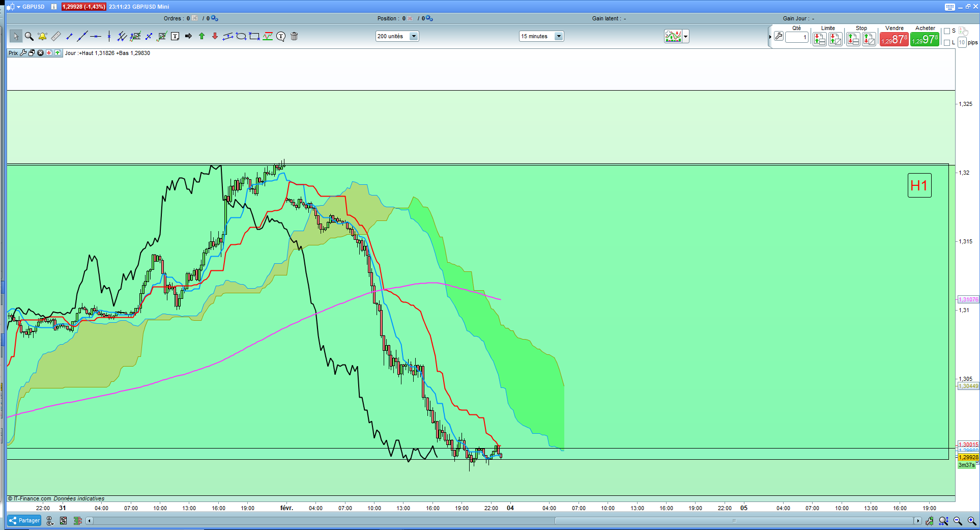Screen dimensions: 980x530
Task: Insert a green up arrow
Action: click(x=201, y=36)
